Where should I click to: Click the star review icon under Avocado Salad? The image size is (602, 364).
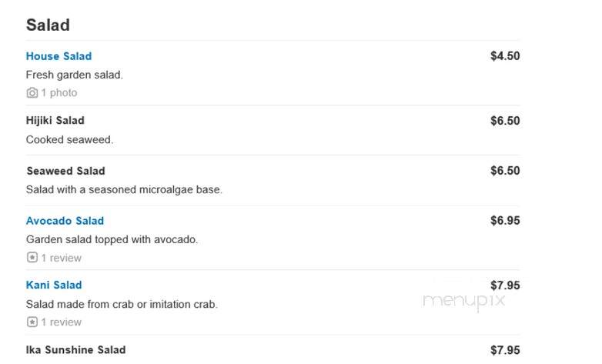tap(32, 257)
